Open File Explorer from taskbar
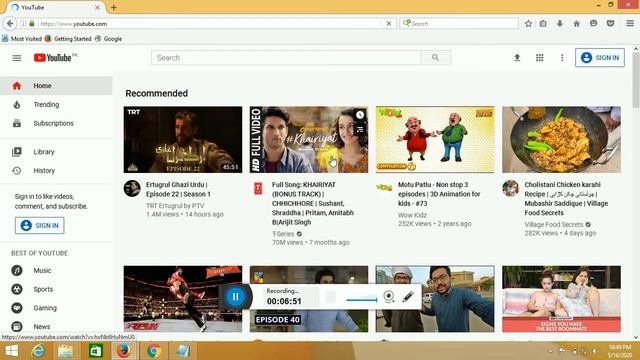The width and height of the screenshot is (640, 360). click(x=65, y=351)
